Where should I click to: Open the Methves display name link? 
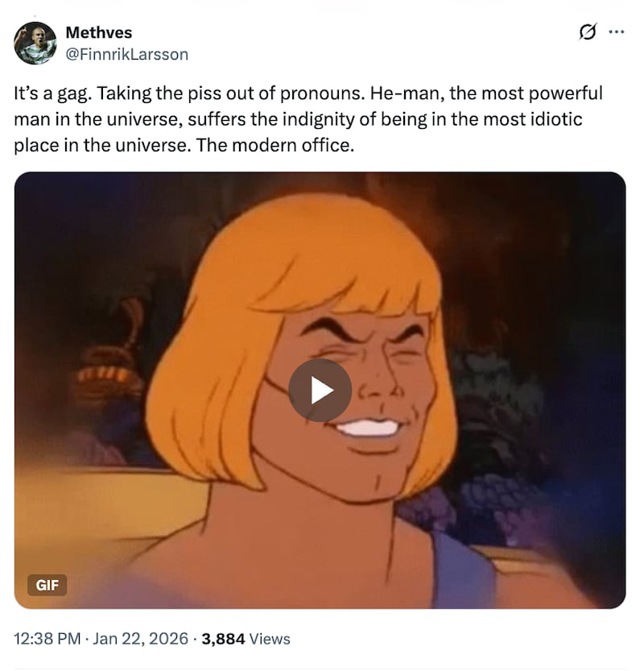[x=98, y=32]
